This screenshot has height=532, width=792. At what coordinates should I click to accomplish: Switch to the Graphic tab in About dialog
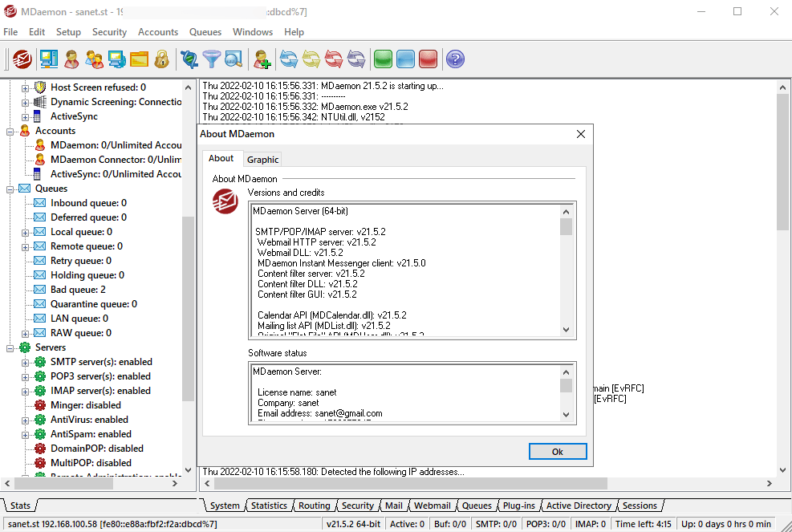coord(262,160)
